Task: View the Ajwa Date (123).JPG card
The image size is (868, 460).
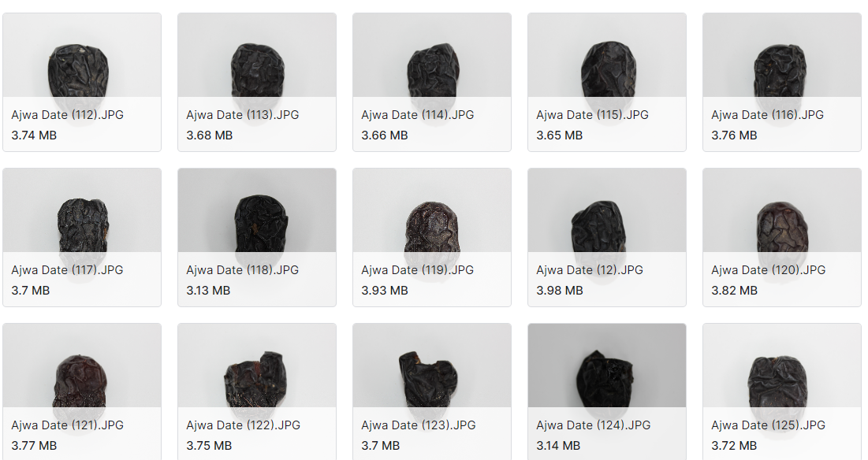Action: point(432,392)
